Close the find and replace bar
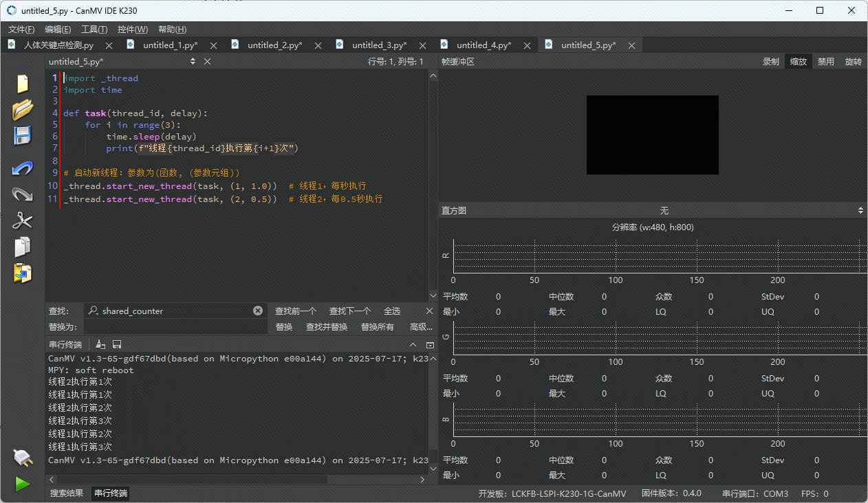This screenshot has height=503, width=868. pos(429,311)
